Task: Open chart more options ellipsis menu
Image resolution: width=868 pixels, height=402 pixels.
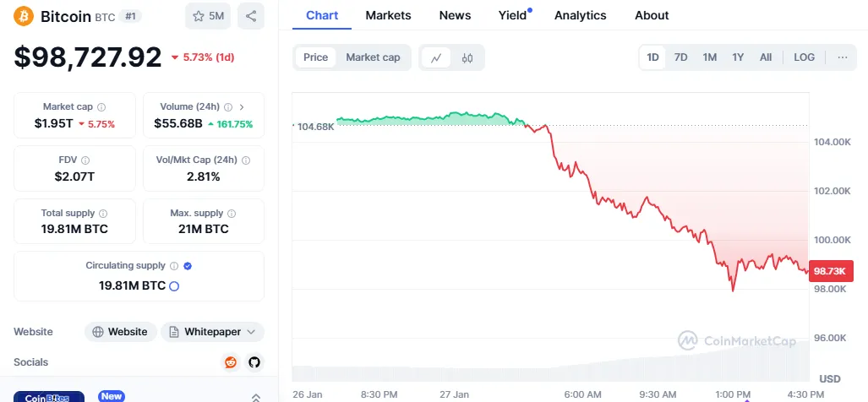Action: click(842, 57)
